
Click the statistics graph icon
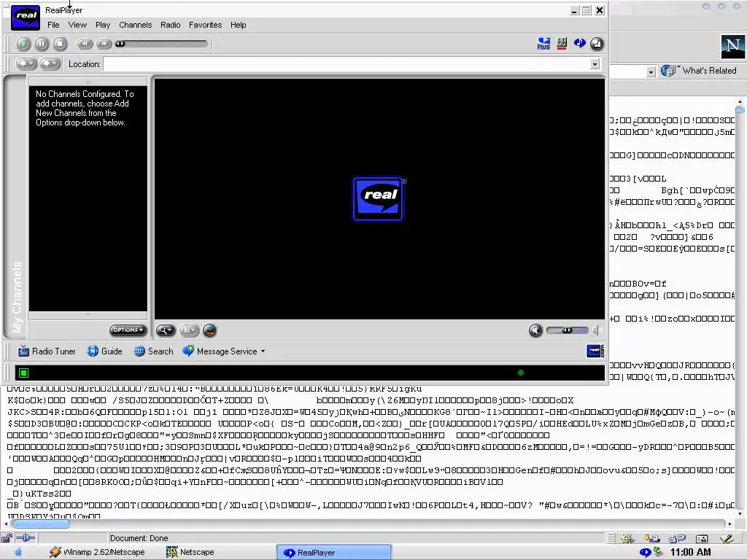[209, 330]
